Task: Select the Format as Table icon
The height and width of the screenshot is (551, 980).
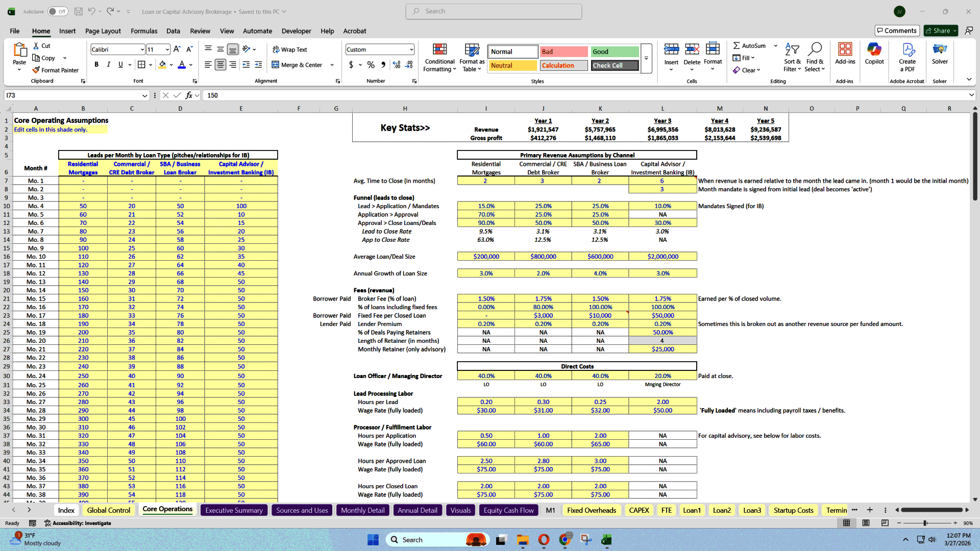Action: point(471,58)
